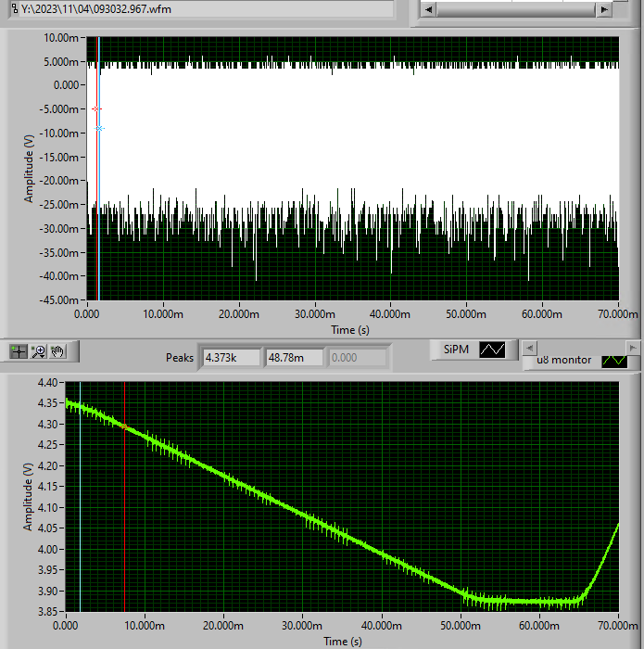Click the light blue cursor line in lower graph
Screen dimensions: 644x649
(80, 497)
